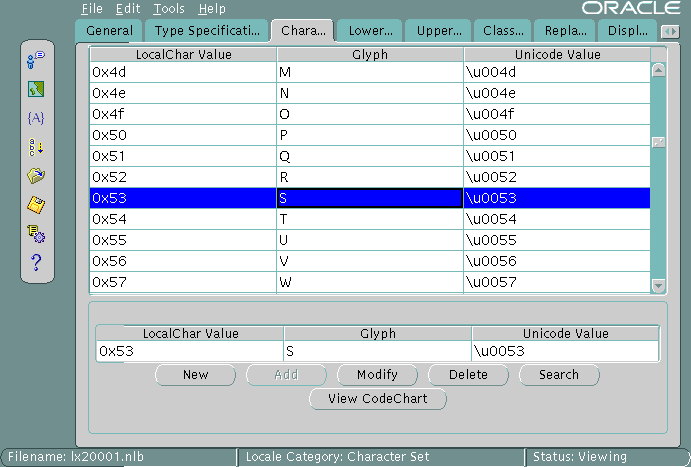Open the Tools menu
This screenshot has height=467, width=691.
tap(169, 9)
